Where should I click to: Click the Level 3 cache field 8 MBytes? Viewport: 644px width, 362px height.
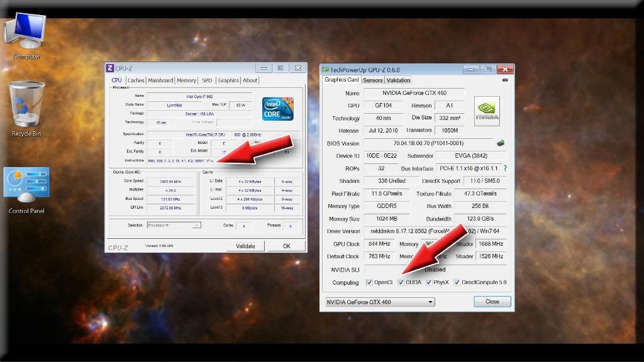250,208
